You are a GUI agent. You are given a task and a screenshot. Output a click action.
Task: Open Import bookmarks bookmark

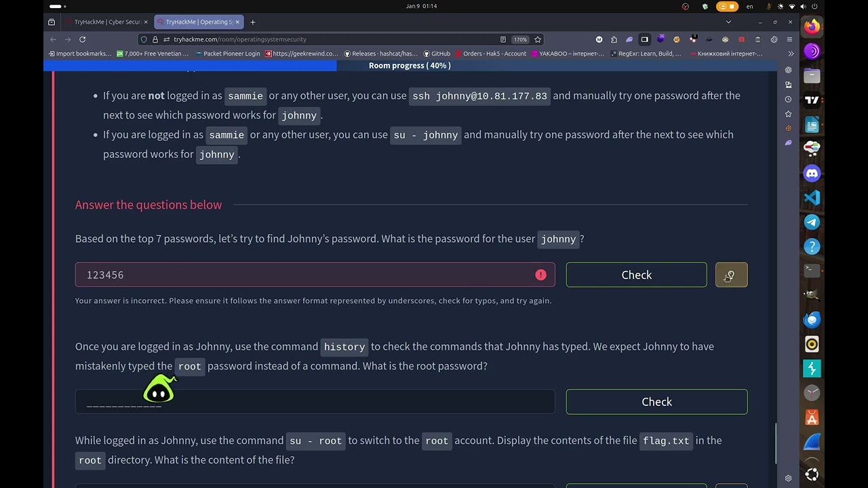pos(79,54)
